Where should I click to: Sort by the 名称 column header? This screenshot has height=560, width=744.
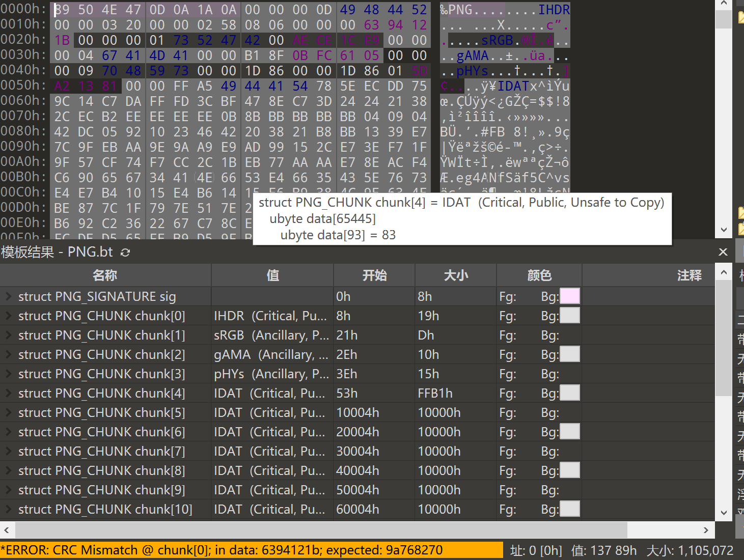click(x=105, y=275)
